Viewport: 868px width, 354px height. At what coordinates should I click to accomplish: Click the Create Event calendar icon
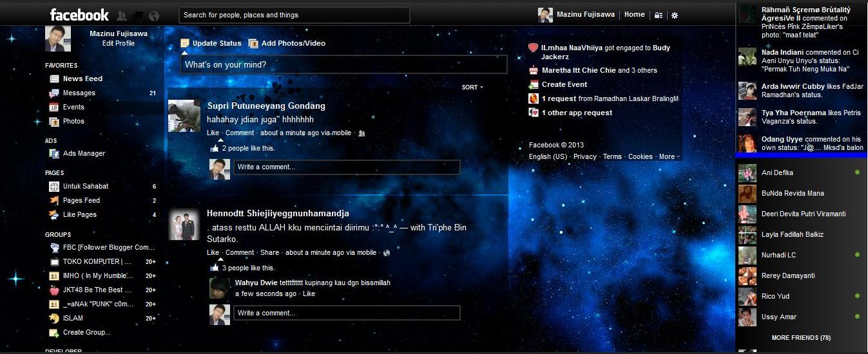533,84
